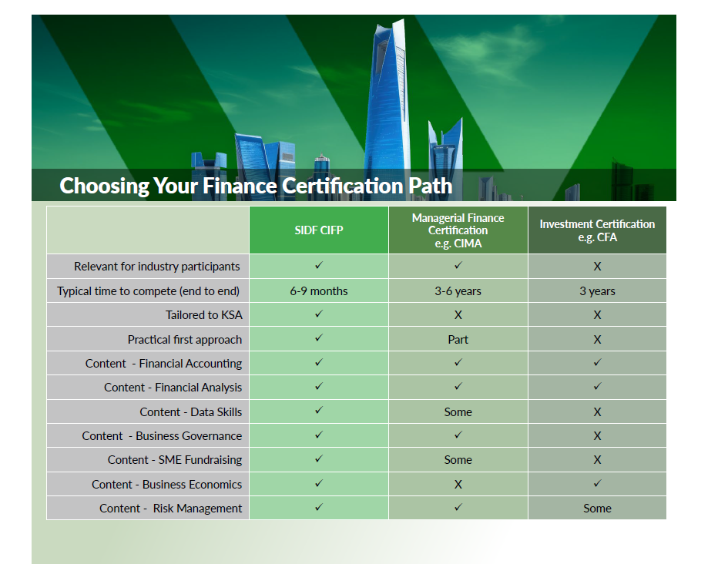Image resolution: width=728 pixels, height=581 pixels.
Task: Click CFA X mark in Relevant for industry row
Action: pos(597,267)
